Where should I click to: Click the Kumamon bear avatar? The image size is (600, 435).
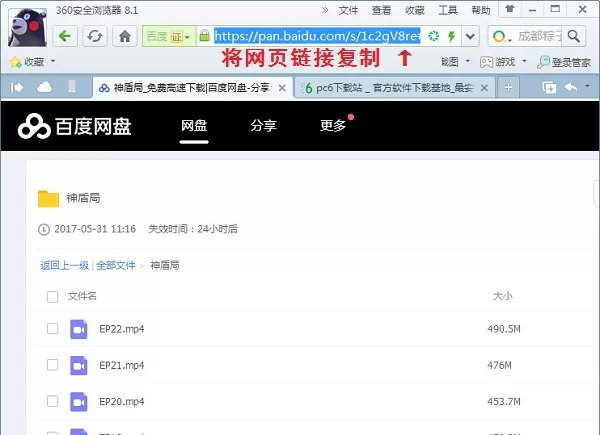click(27, 28)
